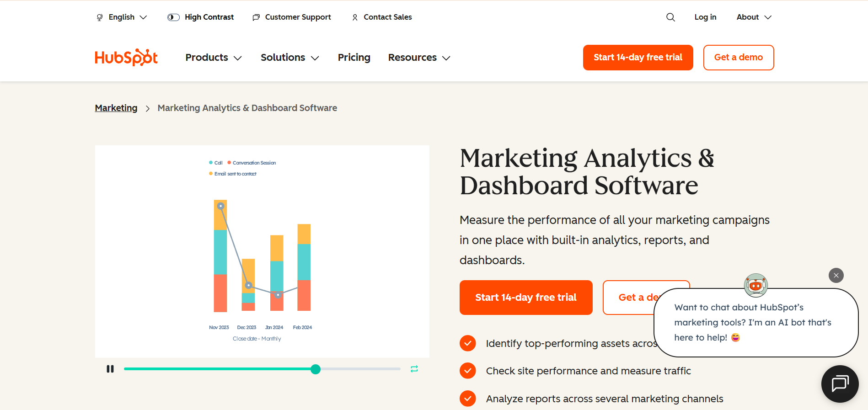Select the Customer Support headset icon

(x=256, y=17)
